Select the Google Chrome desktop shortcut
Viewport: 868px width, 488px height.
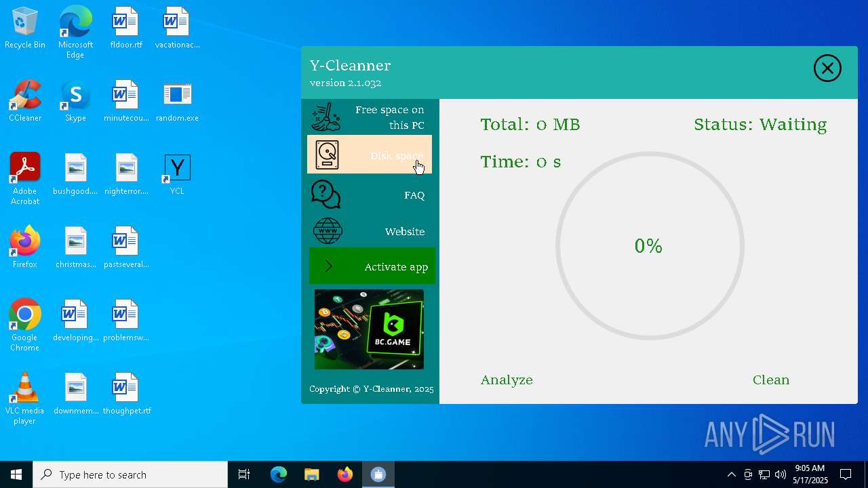25,325
